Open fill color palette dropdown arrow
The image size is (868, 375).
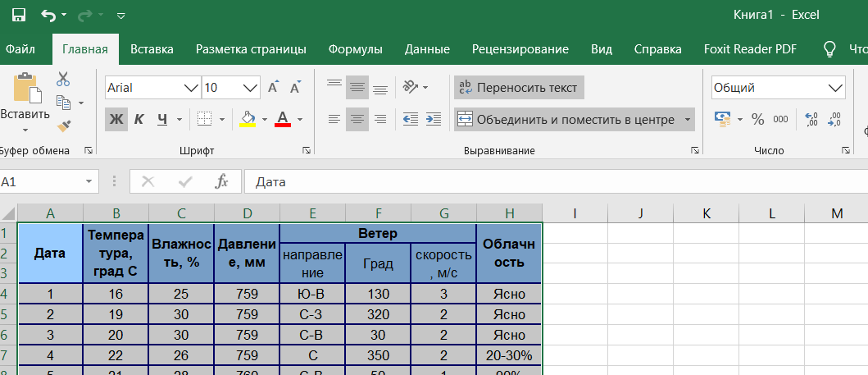[265, 119]
